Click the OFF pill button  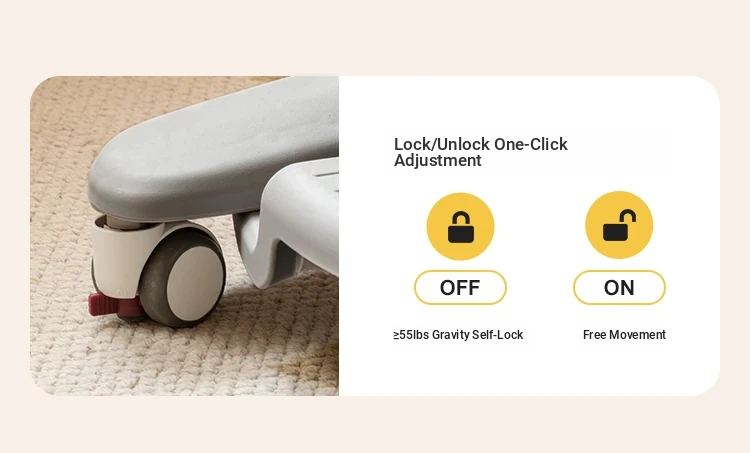pyautogui.click(x=460, y=287)
